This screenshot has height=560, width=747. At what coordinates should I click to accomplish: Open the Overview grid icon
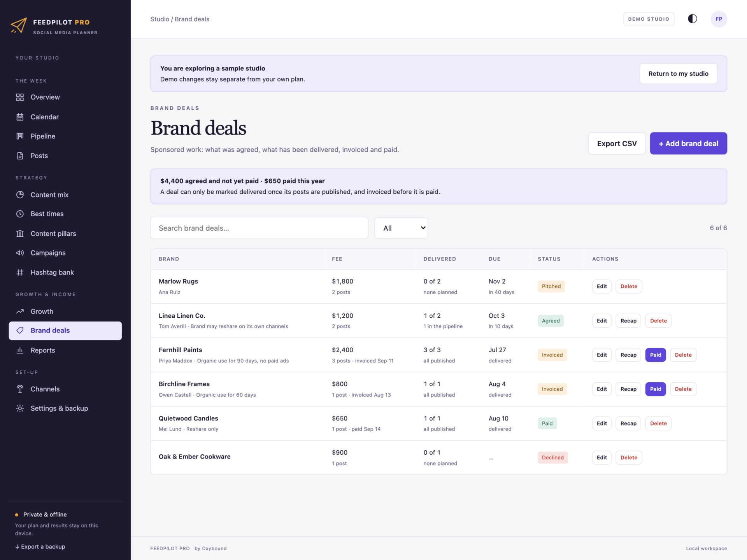click(20, 97)
